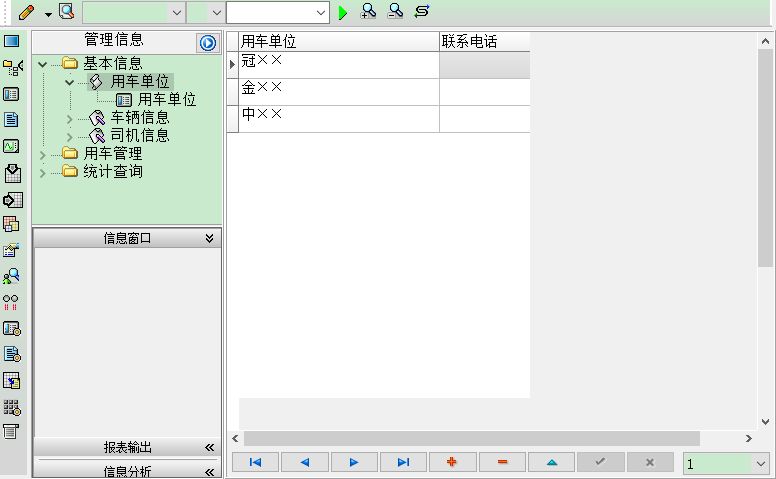Collapse the 用车单位 parent node
Image resolution: width=776 pixels, height=479 pixels.
pyautogui.click(x=69, y=82)
